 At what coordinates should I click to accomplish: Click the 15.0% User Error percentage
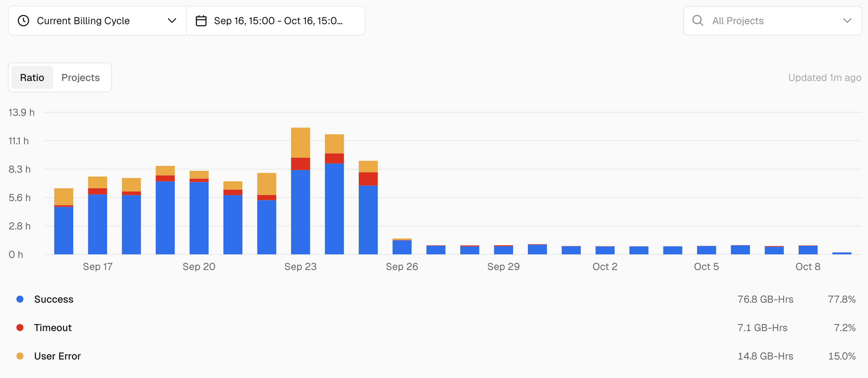coord(842,356)
